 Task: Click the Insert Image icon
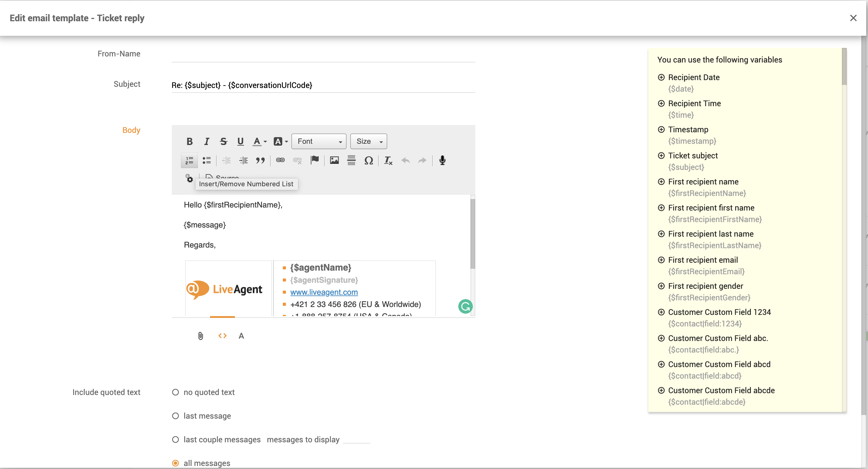[334, 160]
